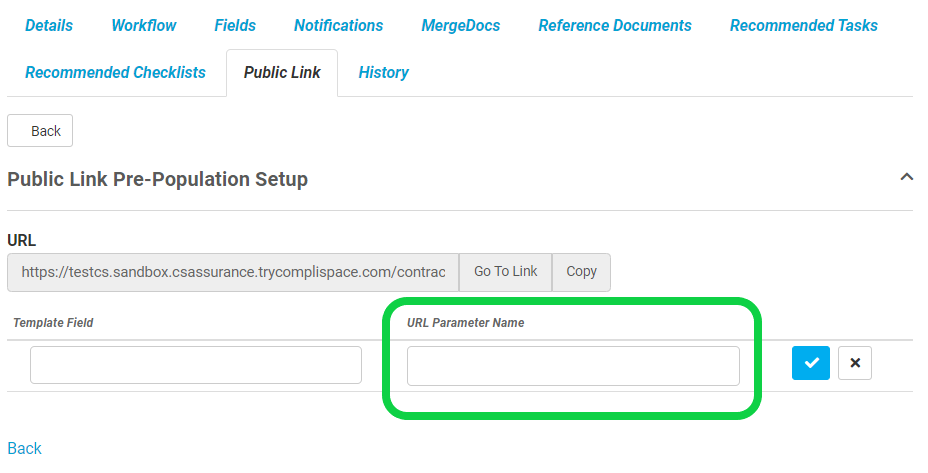
Task: Go to the Notifications tab
Action: point(339,25)
